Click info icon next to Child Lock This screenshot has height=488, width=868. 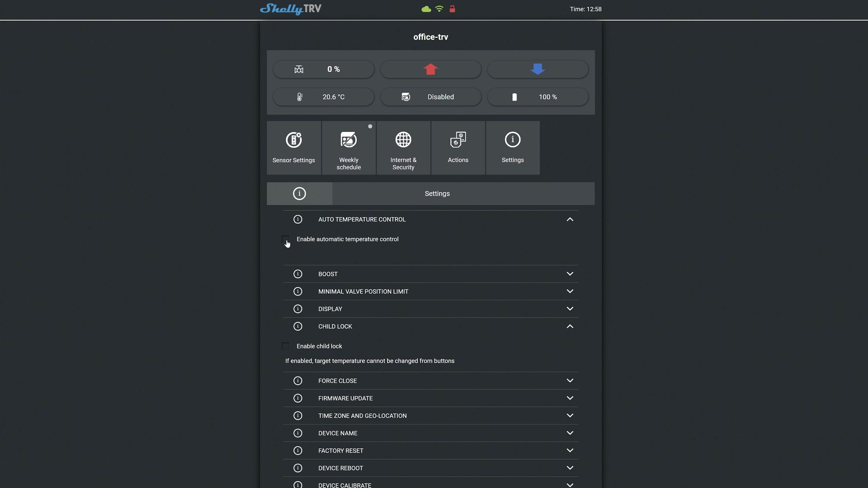tap(298, 326)
